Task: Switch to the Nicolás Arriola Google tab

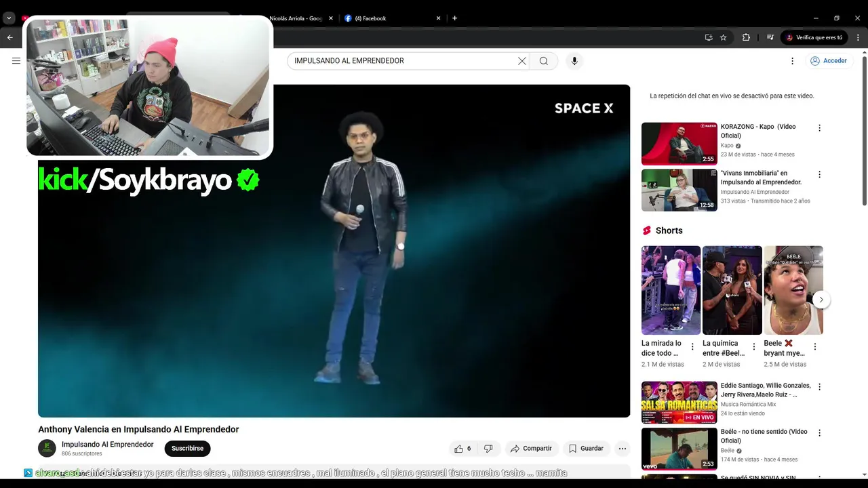Action: point(297,18)
